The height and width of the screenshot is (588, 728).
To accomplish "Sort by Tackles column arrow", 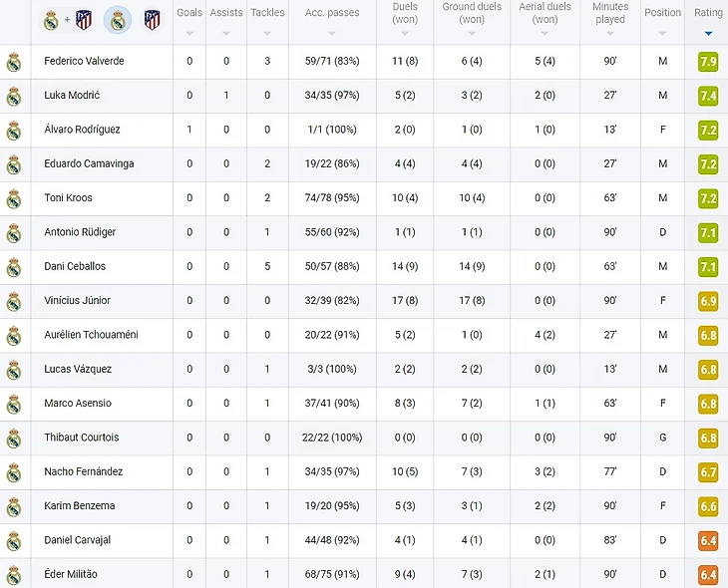I will 267,33.
